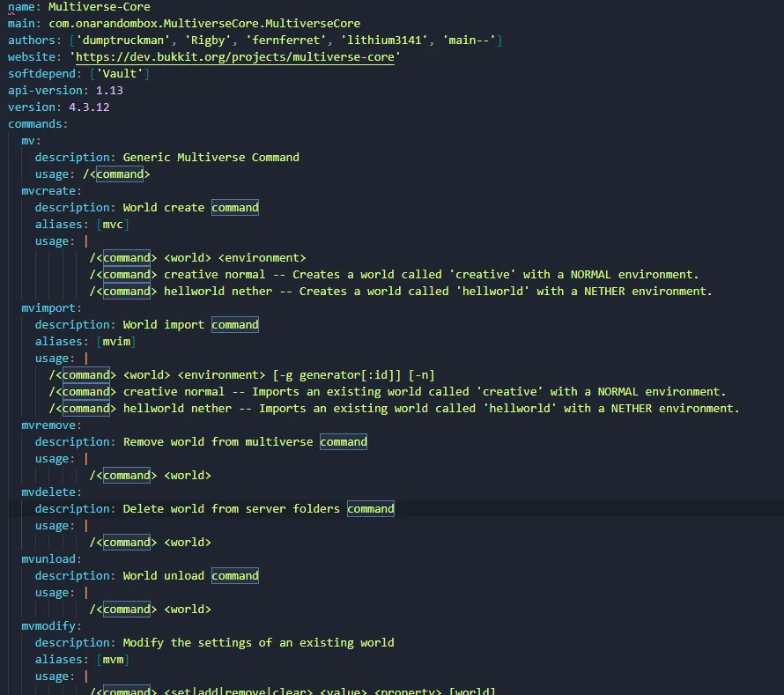
Task: Click the 'mvmodify:' key
Action: (51, 626)
